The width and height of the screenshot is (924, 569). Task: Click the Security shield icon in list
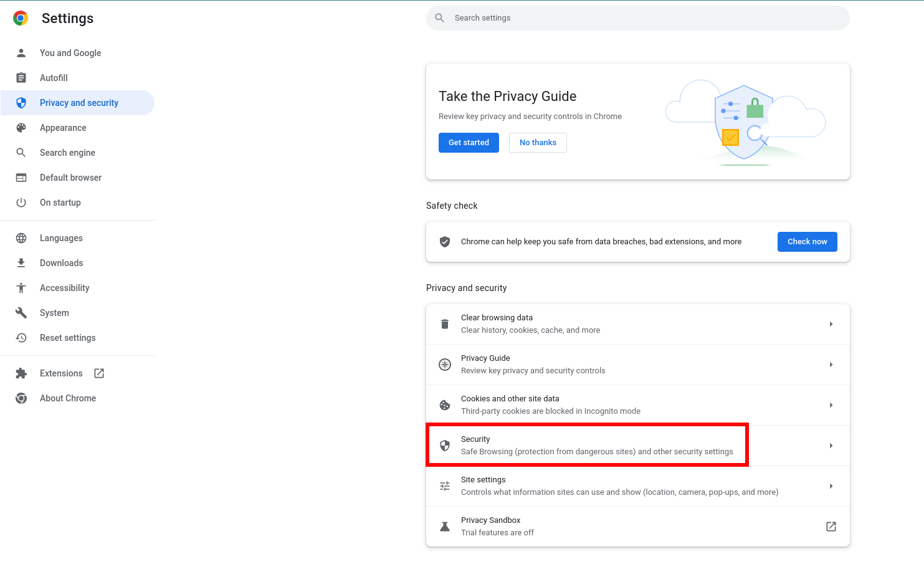[x=445, y=446]
